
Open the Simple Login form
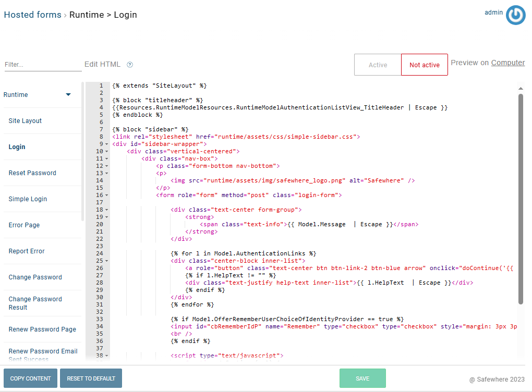pos(28,199)
